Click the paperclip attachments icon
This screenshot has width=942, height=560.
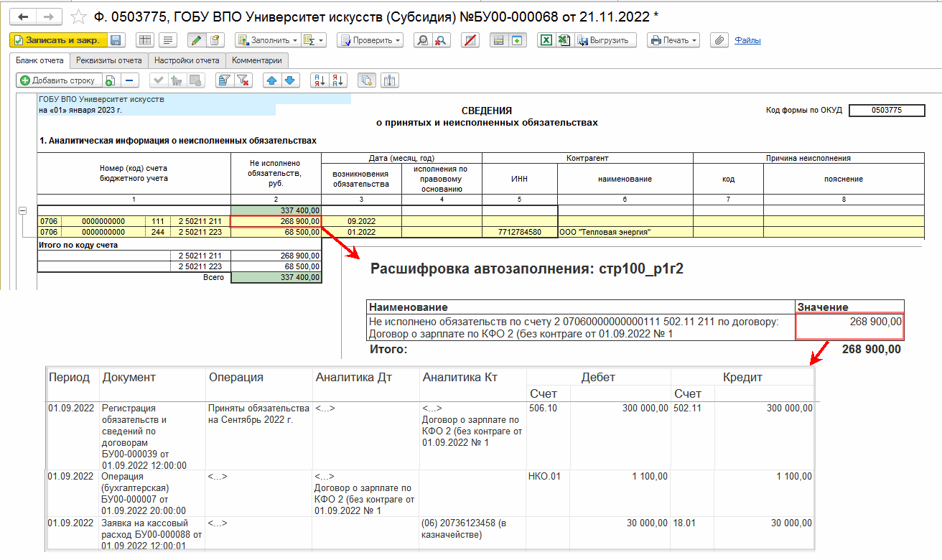[718, 40]
